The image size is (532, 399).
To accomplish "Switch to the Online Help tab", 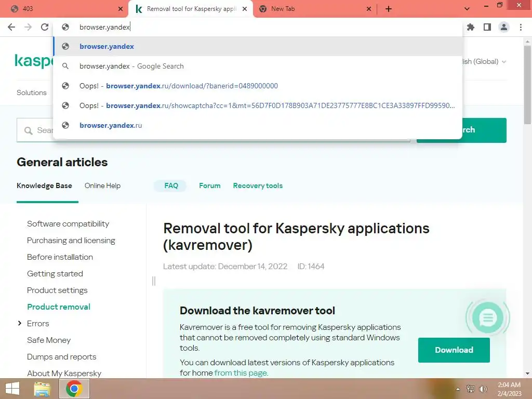I will point(102,185).
